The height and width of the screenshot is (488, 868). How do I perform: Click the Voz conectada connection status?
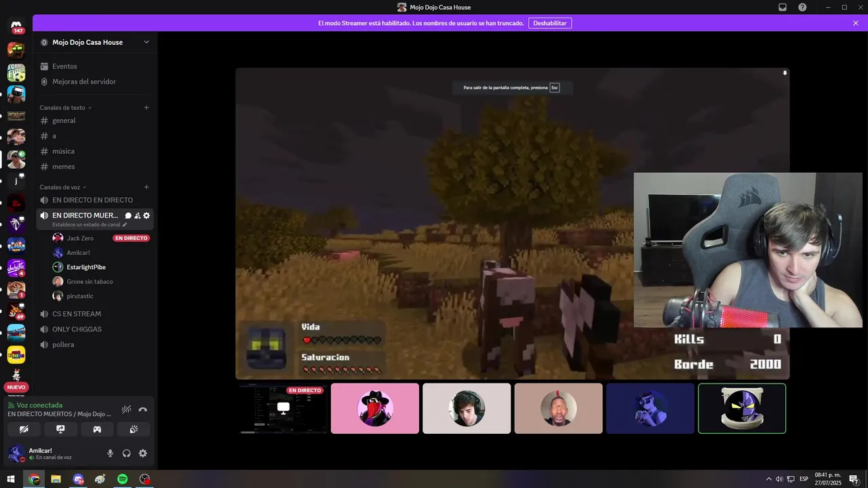39,405
